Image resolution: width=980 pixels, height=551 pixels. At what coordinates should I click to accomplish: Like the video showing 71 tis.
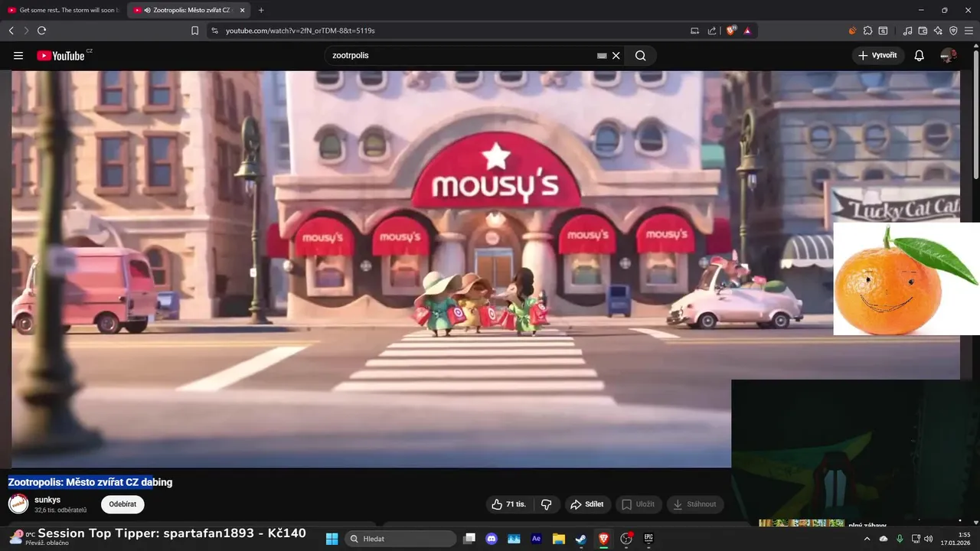point(509,504)
